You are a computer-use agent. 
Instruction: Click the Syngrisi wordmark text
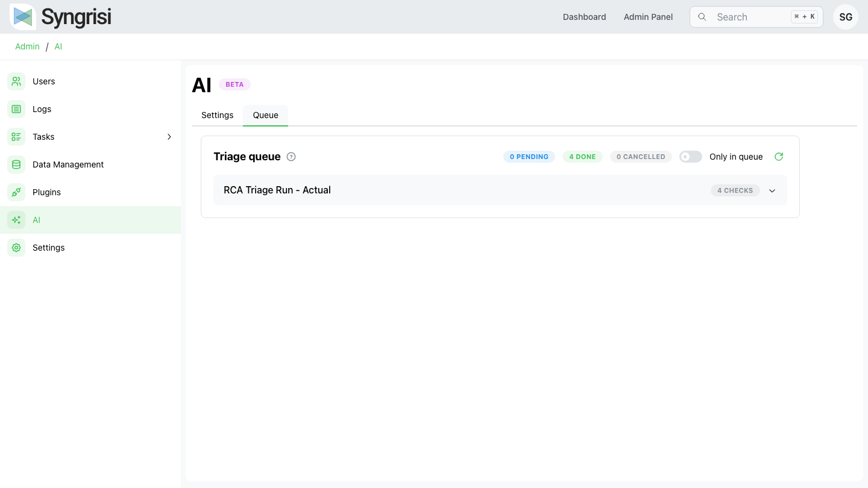pos(76,17)
